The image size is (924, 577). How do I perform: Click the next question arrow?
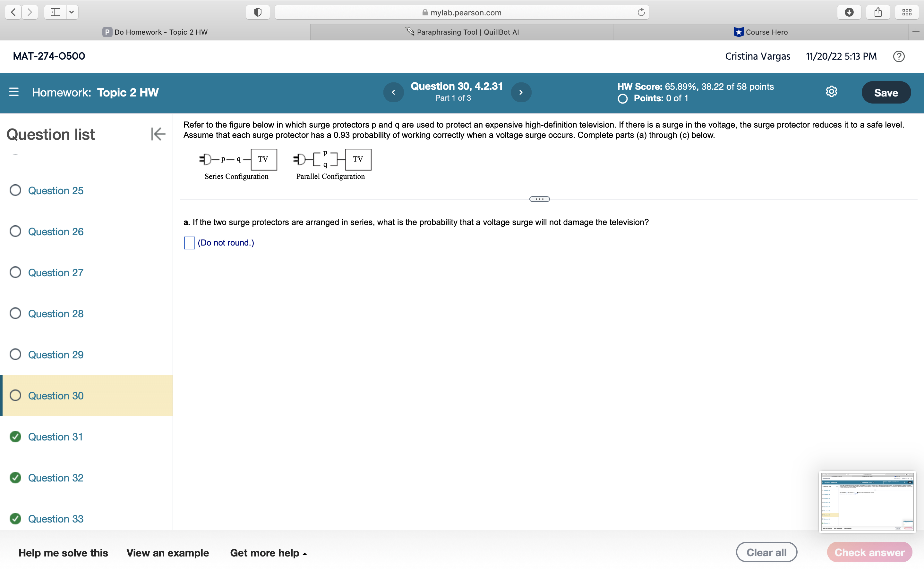point(521,92)
